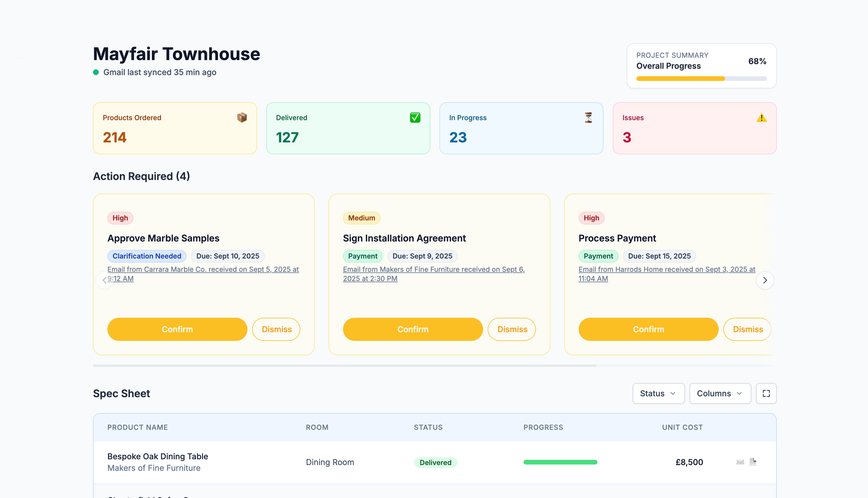Click the Dining Room cell
Image resolution: width=868 pixels, height=498 pixels.
coord(330,462)
